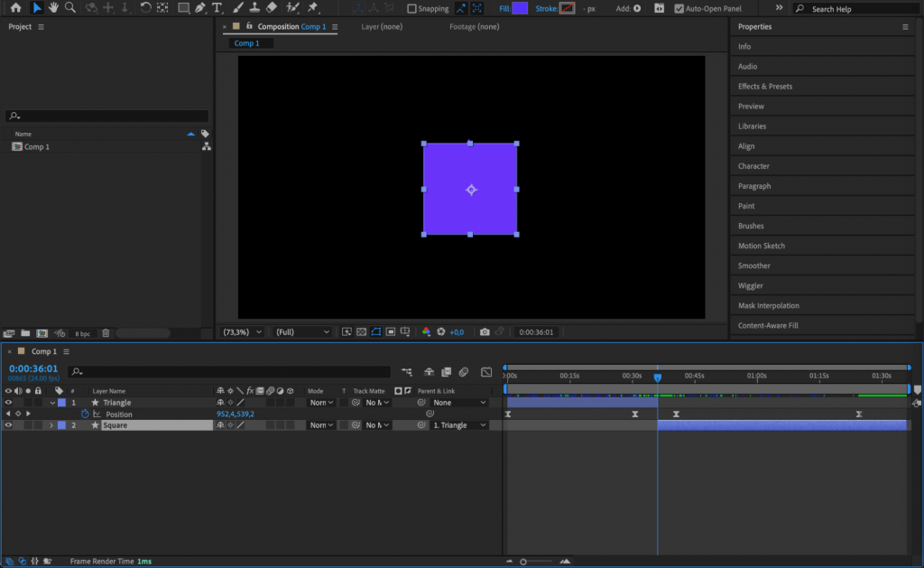Toggle the Position property stopwatch

[84, 414]
